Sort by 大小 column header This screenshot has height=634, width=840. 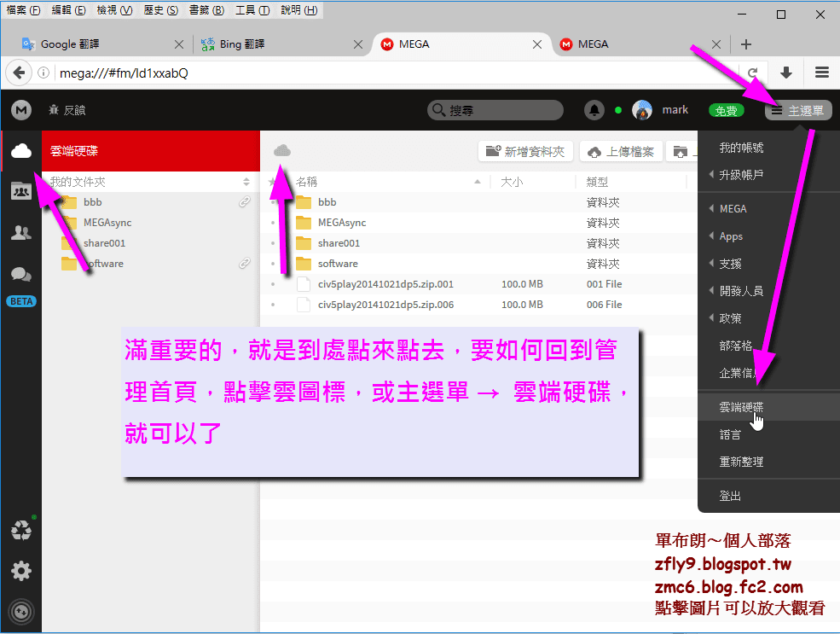coord(512,182)
